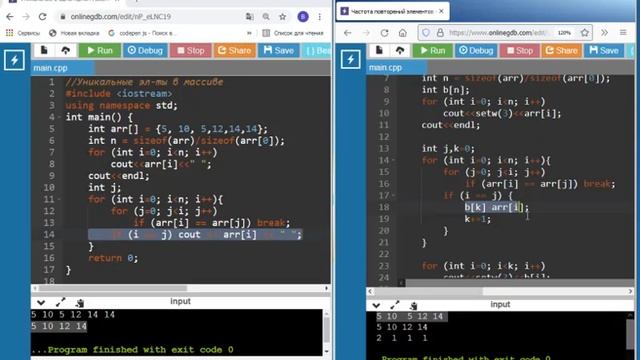Bookmark the page with Chrome's star icon
This screenshot has height=360, width=640.
click(x=282, y=17)
